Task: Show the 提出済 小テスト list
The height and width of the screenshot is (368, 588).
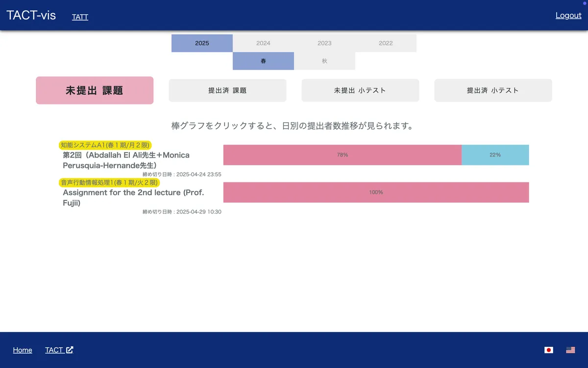Action: pos(493,90)
